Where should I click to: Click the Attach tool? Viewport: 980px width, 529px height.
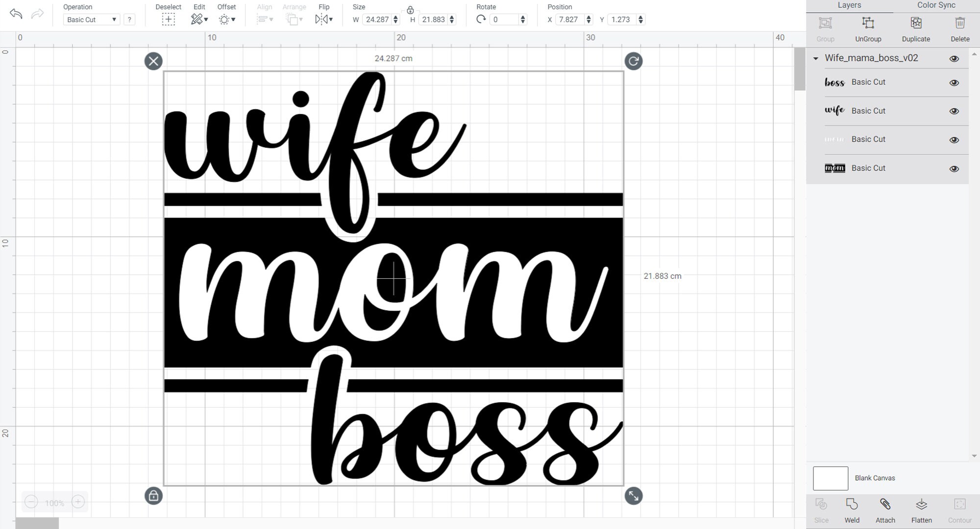885,505
